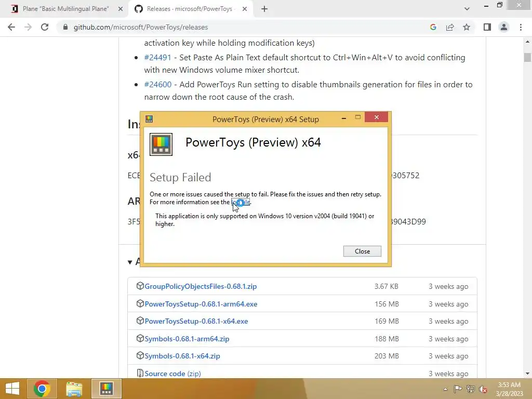
Task: Click page scrollbar up arrow
Action: tap(527, 42)
